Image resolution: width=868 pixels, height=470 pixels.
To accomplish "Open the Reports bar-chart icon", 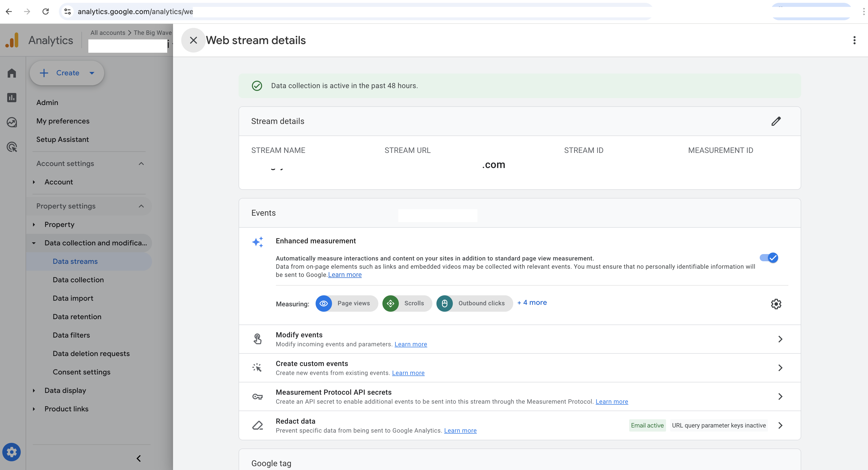I will click(12, 98).
